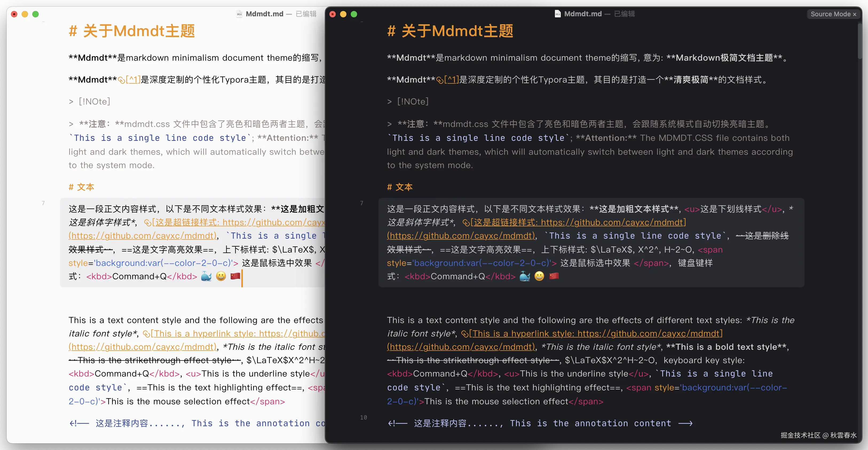Click the Mdmdt.md title of the dark window
This screenshot has height=450, width=868.
tap(583, 14)
